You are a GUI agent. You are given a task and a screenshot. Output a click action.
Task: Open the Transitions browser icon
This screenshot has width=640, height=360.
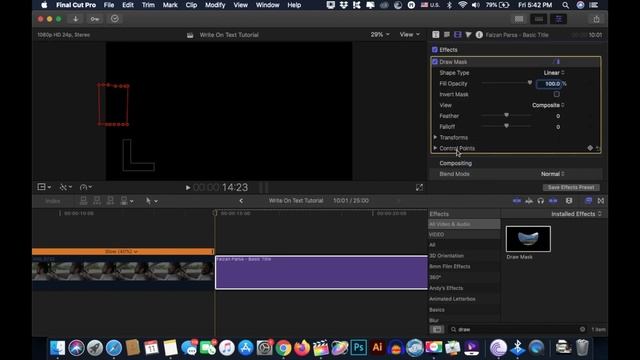(601, 201)
